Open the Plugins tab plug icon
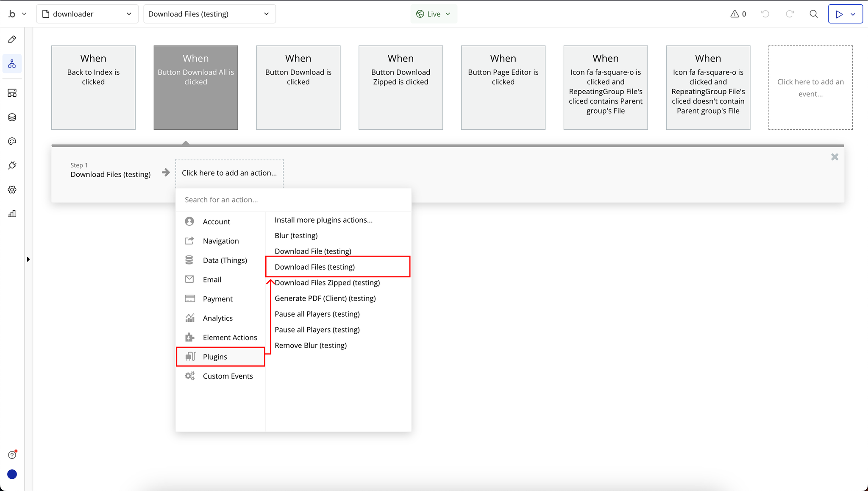Screen dimensions: 868x491 (12, 165)
